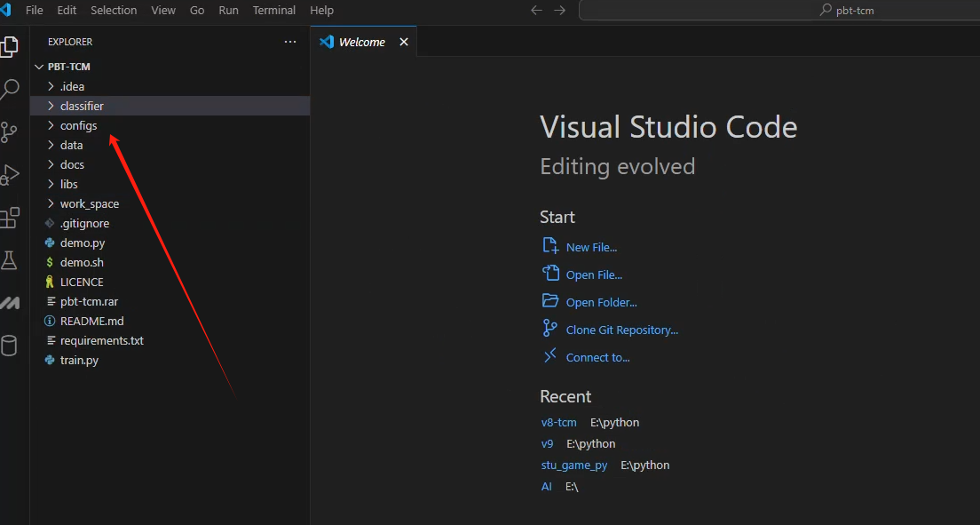
Task: Open recent project v8-tcm
Action: coord(558,422)
